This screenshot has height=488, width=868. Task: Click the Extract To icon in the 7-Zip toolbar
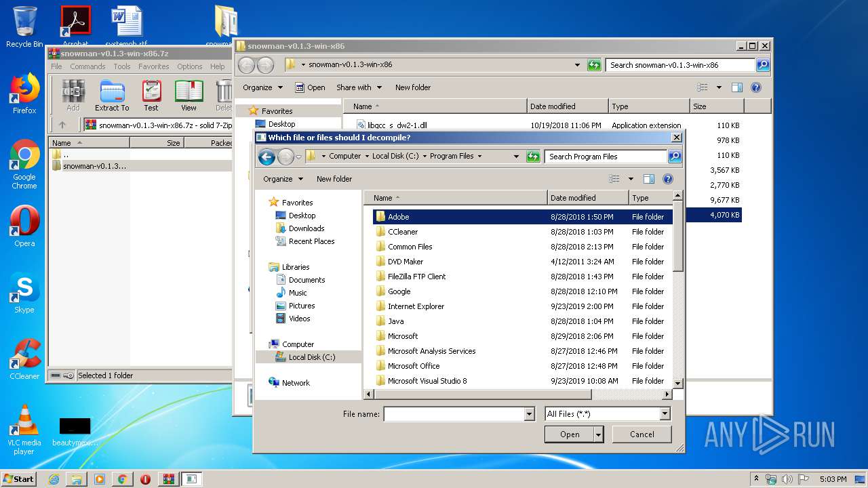[112, 96]
